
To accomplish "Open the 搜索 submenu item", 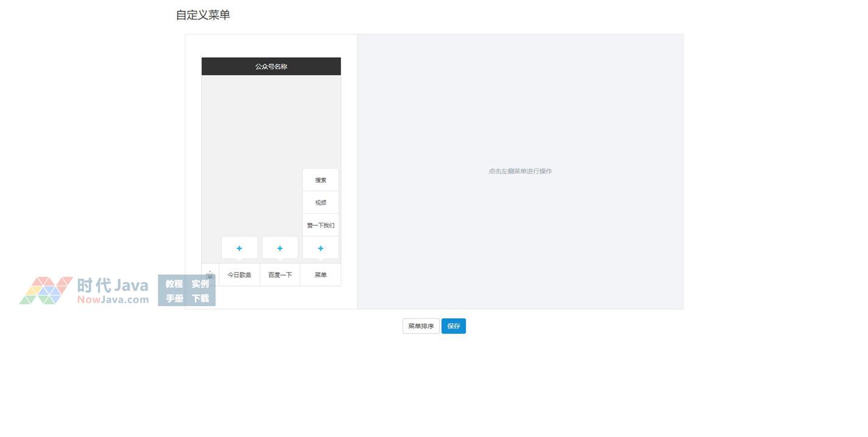I will [320, 180].
